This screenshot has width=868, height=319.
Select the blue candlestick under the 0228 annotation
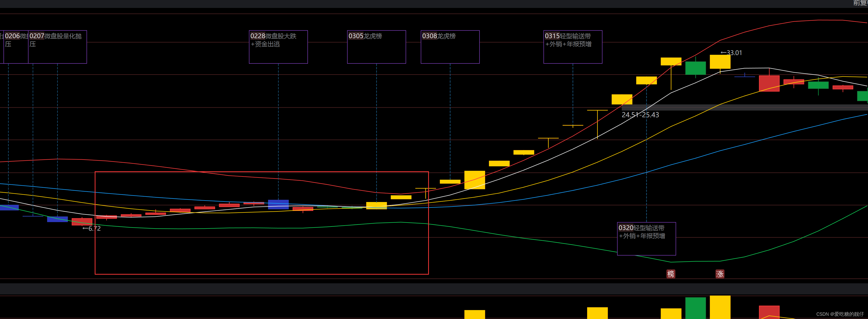[278, 204]
